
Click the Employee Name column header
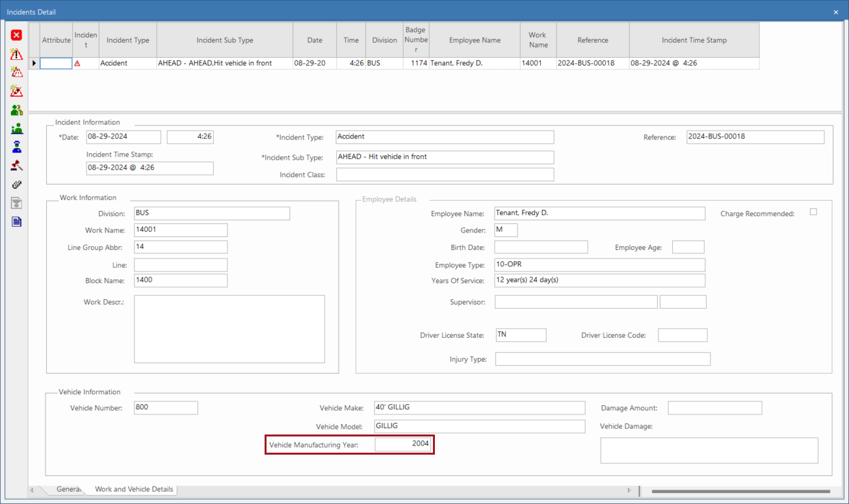tap(475, 40)
